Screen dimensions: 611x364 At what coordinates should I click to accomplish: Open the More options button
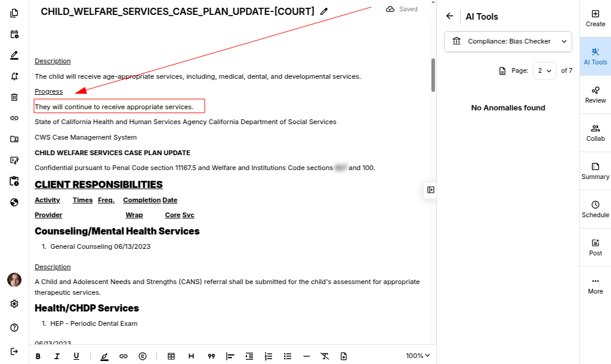pyautogui.click(x=595, y=286)
